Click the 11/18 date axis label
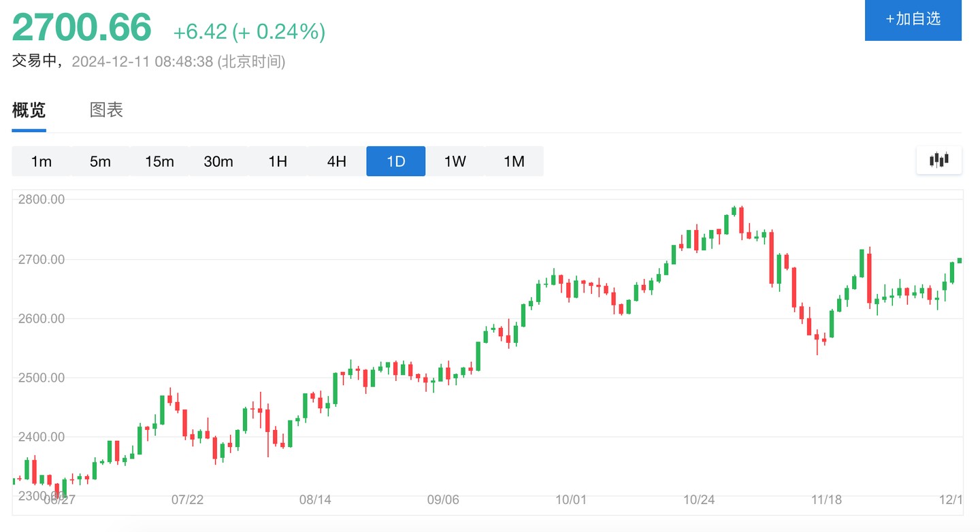The image size is (980, 532). coord(826,500)
